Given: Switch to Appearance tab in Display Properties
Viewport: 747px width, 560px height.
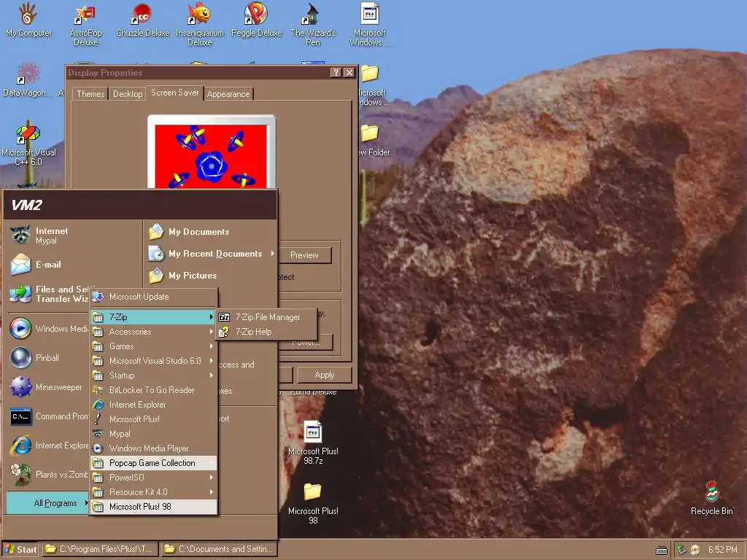Looking at the screenshot, I should pos(228,94).
